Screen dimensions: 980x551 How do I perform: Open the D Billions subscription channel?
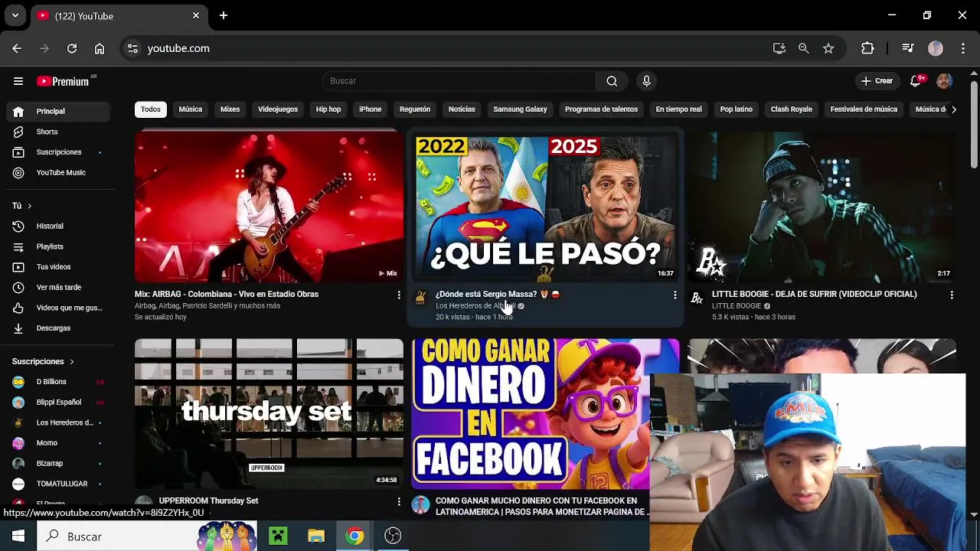[58, 382]
